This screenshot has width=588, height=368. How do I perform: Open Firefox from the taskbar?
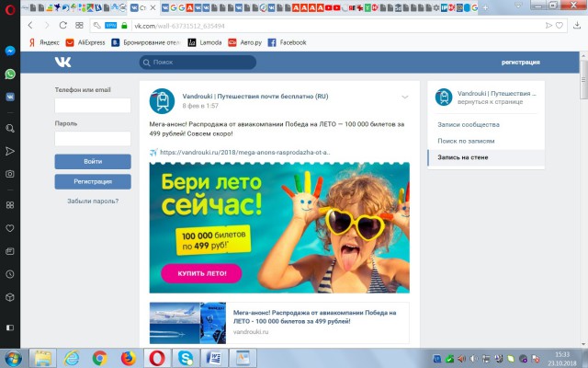(129, 358)
